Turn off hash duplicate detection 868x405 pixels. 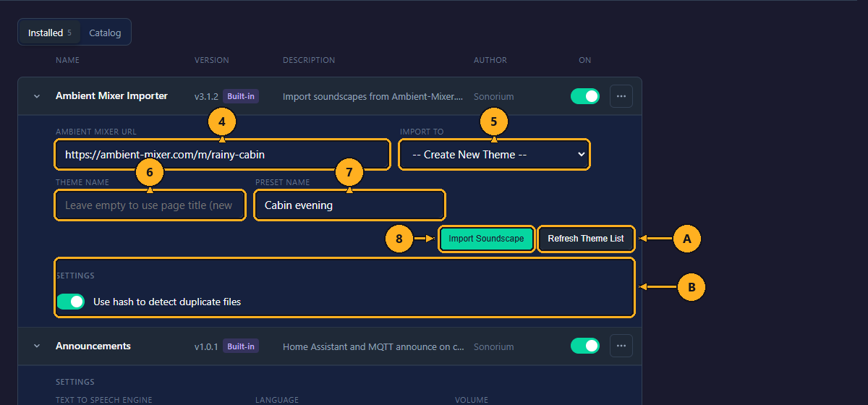71,302
